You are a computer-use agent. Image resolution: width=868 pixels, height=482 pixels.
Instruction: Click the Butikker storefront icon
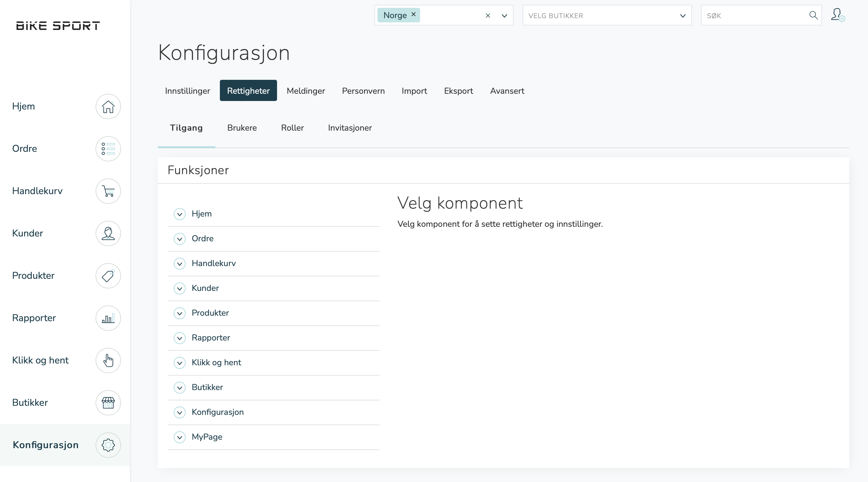108,402
